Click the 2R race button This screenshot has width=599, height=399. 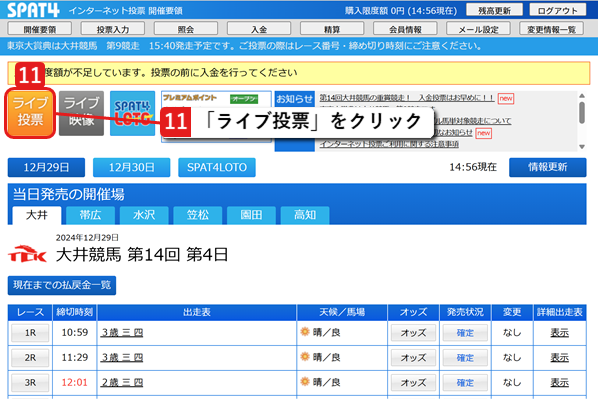[x=30, y=358]
